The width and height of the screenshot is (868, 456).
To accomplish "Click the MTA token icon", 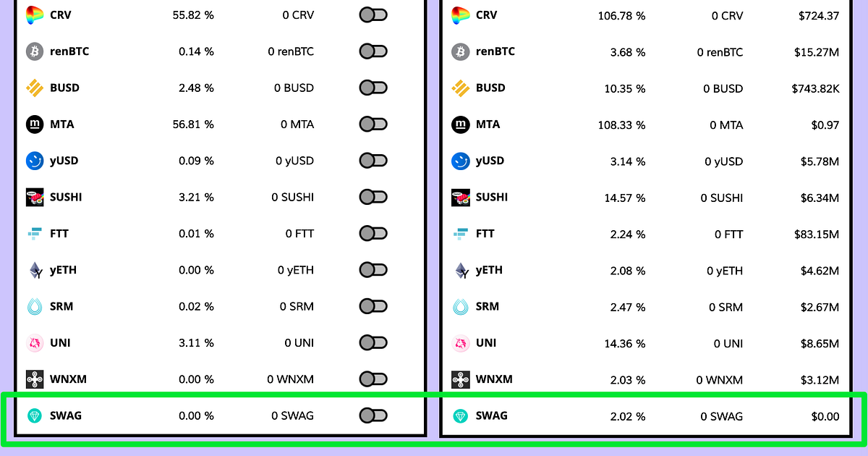I will point(32,124).
